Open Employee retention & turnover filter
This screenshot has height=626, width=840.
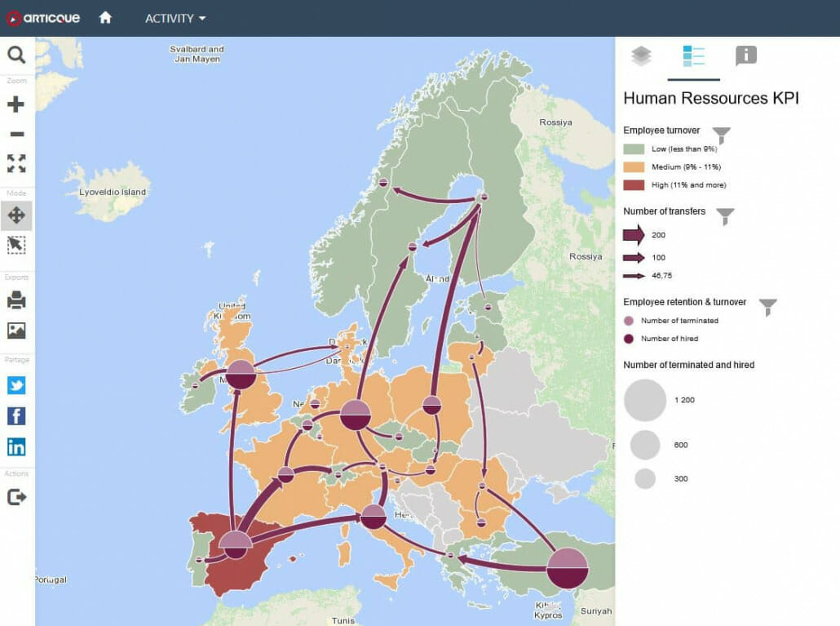tap(767, 307)
